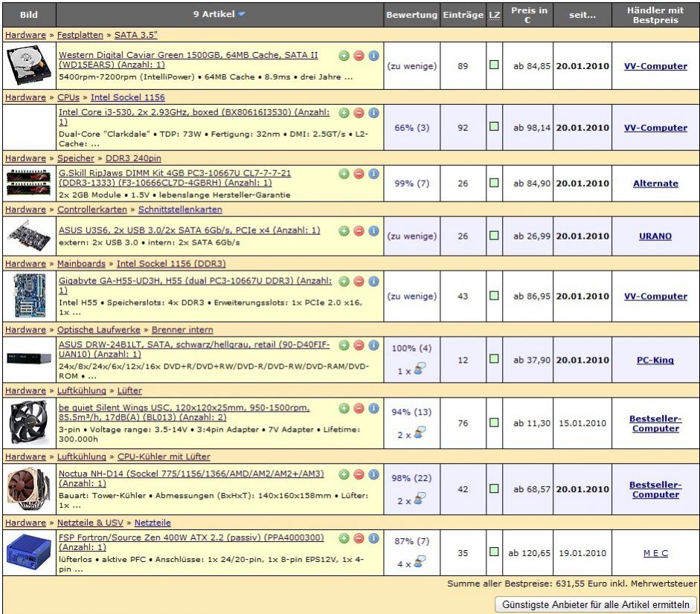This screenshot has width=700, height=614.
Task: Click green plus for ASUS DRW-24B1LT
Action: point(344,345)
